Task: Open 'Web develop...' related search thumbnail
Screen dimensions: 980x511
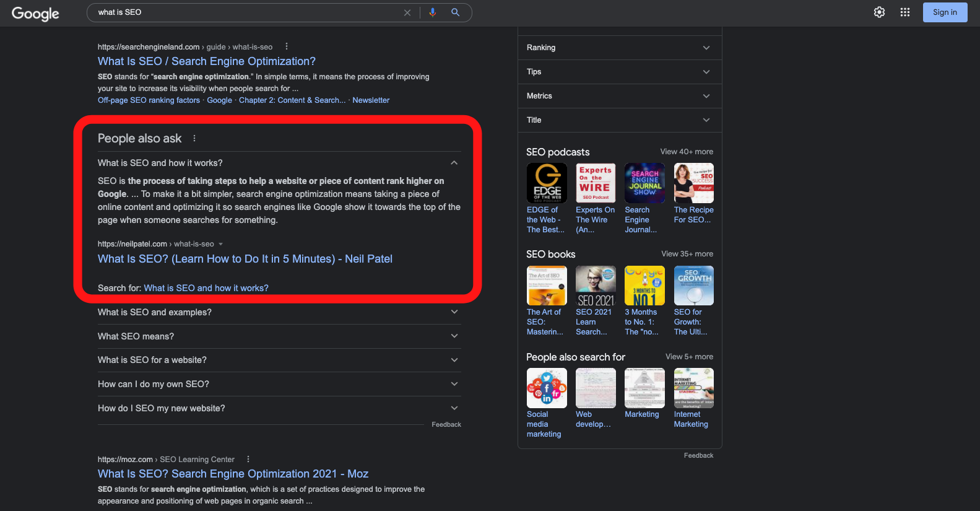Action: [596, 388]
